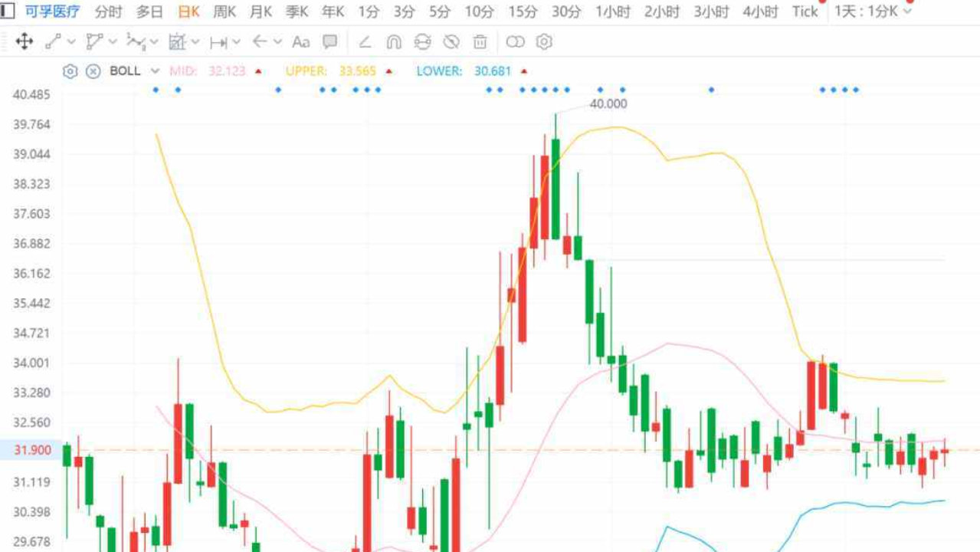Remove the BOLL indicator with X icon

click(x=93, y=71)
